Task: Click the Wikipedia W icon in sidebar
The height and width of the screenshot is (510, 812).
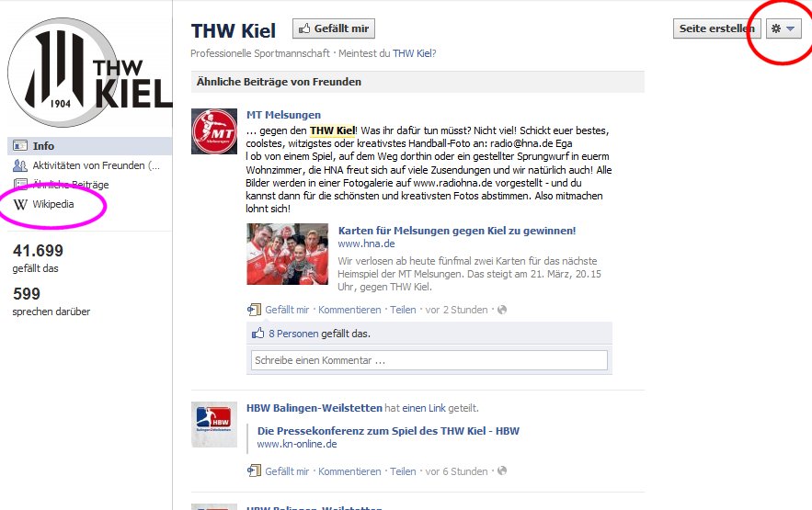Action: (20, 204)
